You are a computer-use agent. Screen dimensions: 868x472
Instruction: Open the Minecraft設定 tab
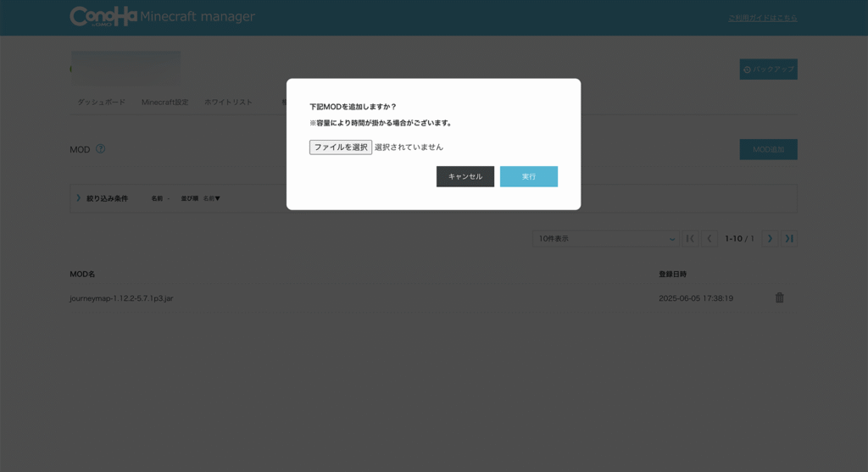tap(165, 103)
